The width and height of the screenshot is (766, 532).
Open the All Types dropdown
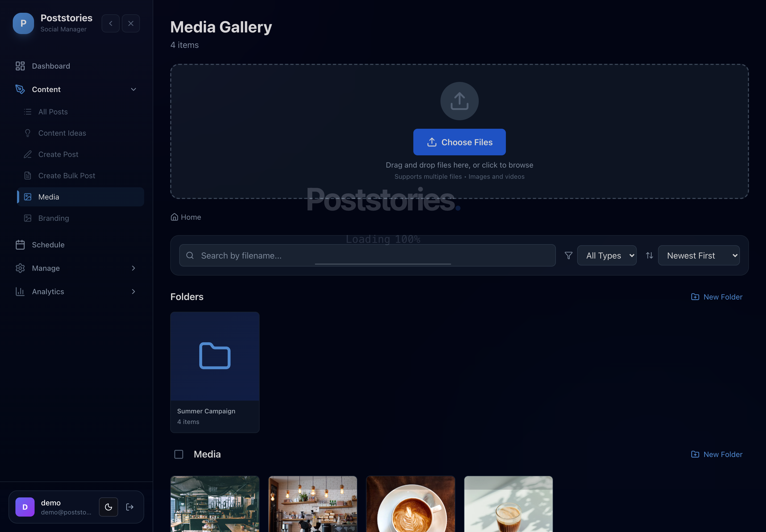[607, 255]
